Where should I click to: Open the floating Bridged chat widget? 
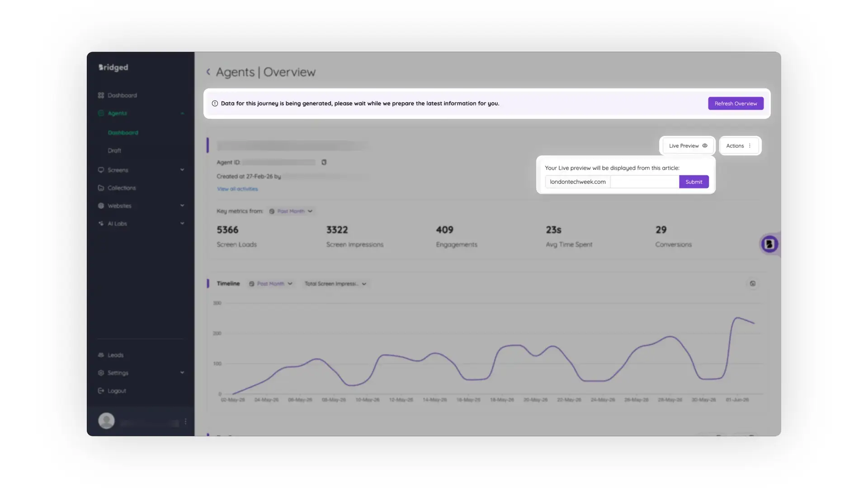tap(769, 244)
